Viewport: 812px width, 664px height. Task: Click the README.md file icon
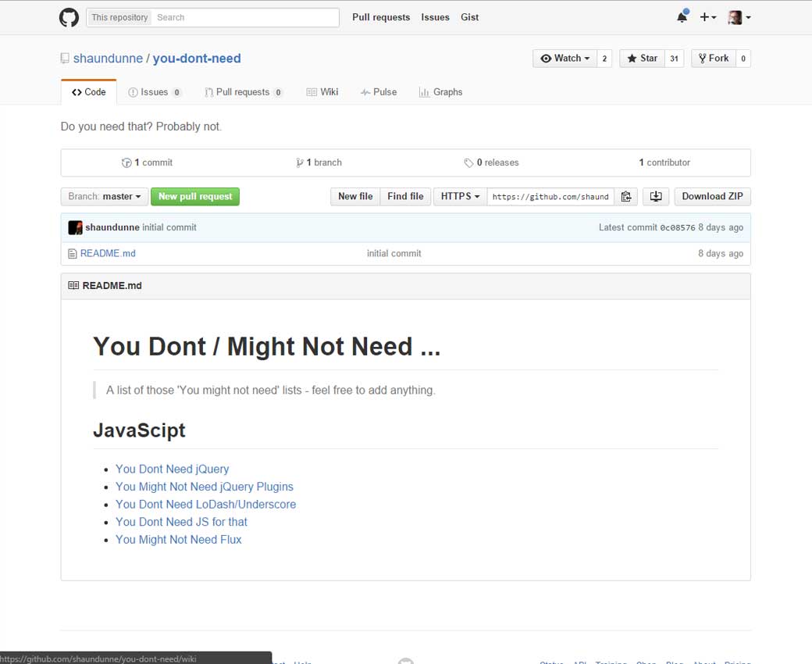click(73, 254)
